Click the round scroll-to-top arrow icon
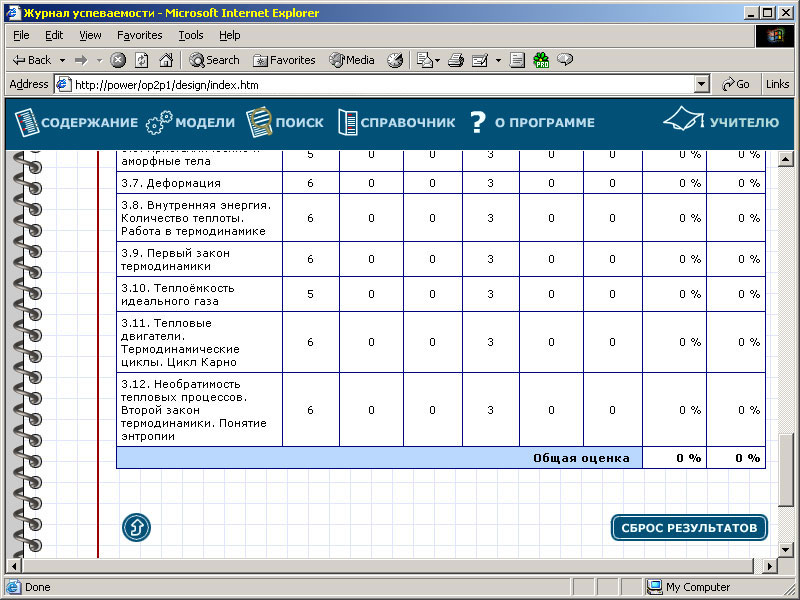This screenshot has width=800, height=600. [x=136, y=527]
